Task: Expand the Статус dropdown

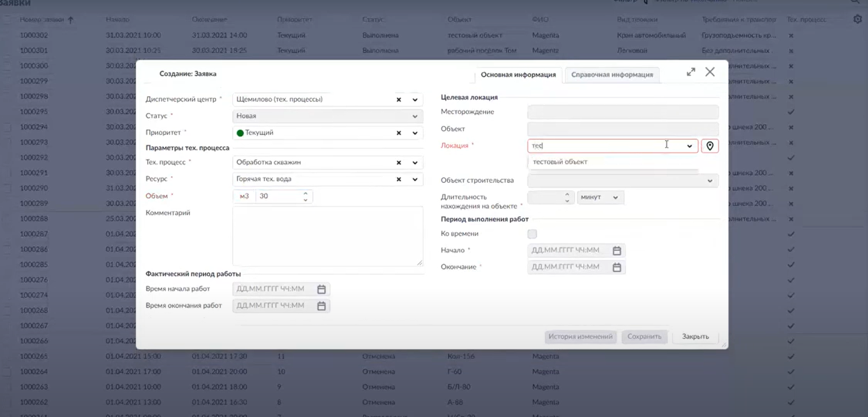Action: click(415, 116)
